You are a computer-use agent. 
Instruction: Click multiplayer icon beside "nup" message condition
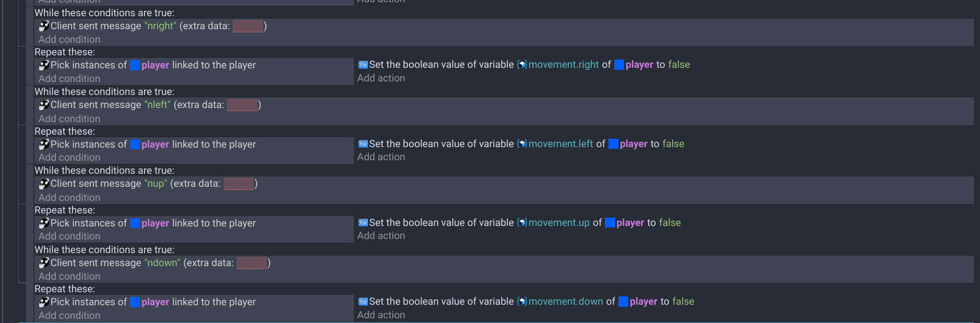(44, 184)
